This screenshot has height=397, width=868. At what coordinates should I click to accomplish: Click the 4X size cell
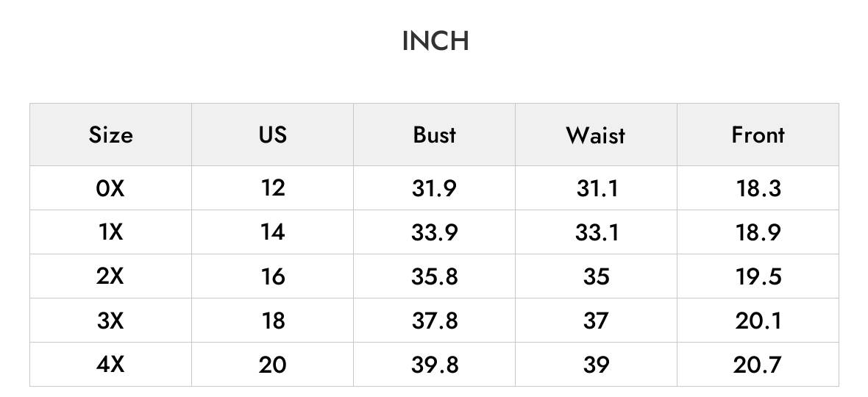tap(111, 365)
